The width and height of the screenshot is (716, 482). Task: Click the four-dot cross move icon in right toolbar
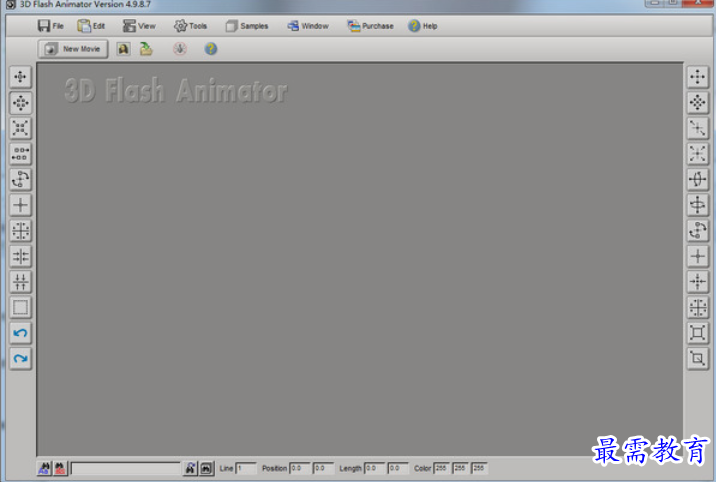pos(698,77)
